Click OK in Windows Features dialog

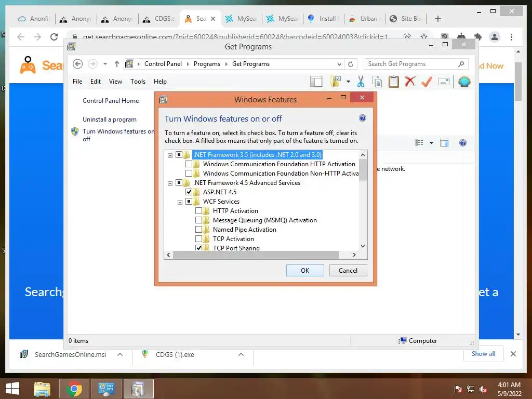pyautogui.click(x=305, y=270)
